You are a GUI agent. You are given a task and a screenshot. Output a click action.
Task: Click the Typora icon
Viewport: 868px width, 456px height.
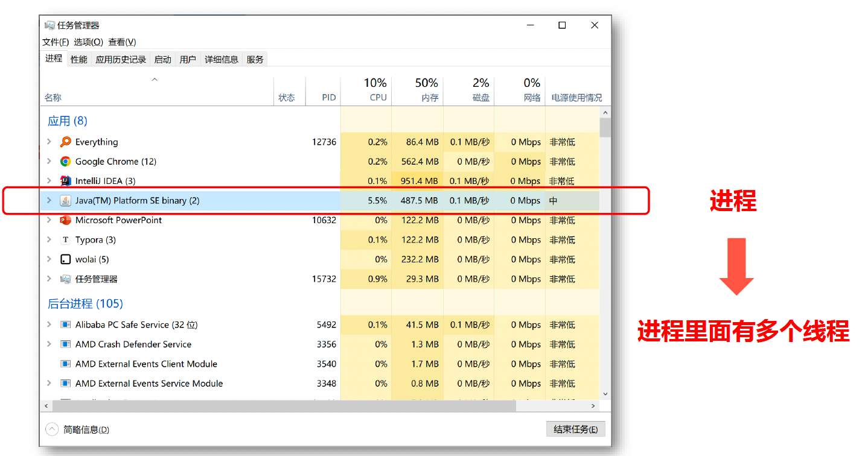coord(66,240)
